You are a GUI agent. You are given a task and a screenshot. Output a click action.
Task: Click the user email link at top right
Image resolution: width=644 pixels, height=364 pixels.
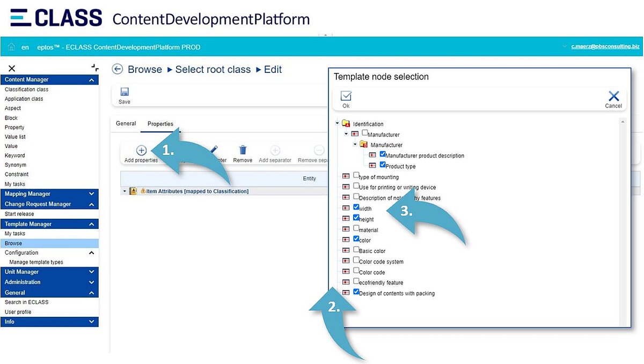tap(604, 47)
